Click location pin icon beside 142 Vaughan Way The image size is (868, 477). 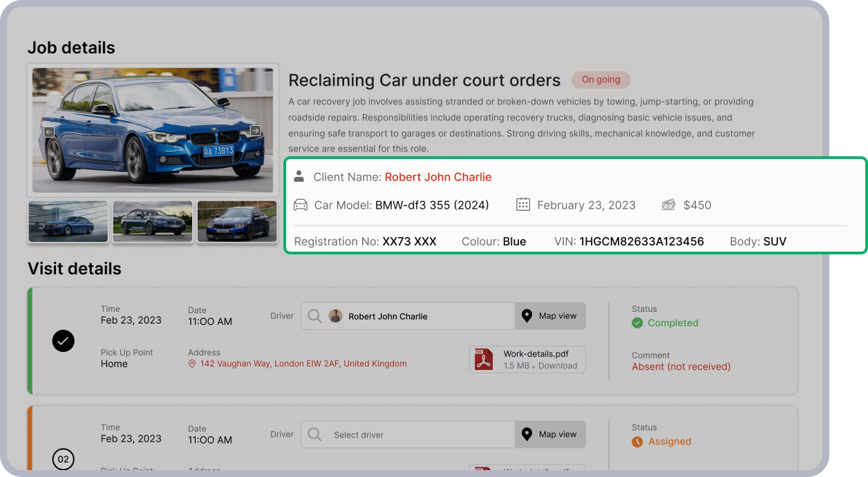click(x=192, y=364)
